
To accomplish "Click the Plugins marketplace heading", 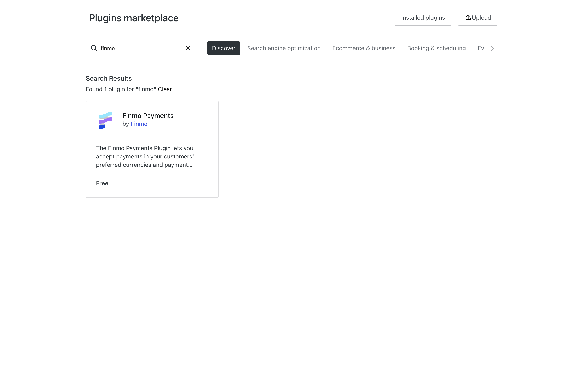I will point(134,18).
